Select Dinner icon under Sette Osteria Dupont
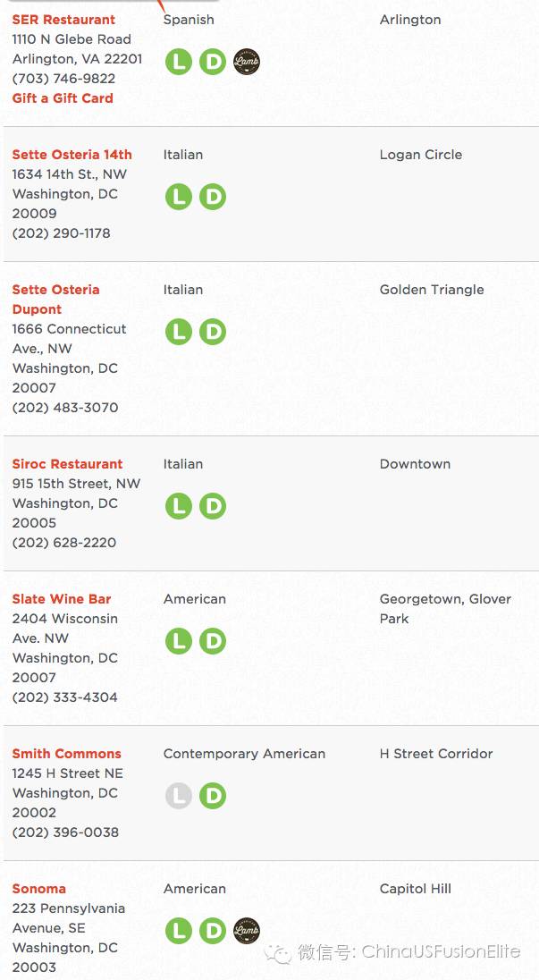 coord(213,332)
